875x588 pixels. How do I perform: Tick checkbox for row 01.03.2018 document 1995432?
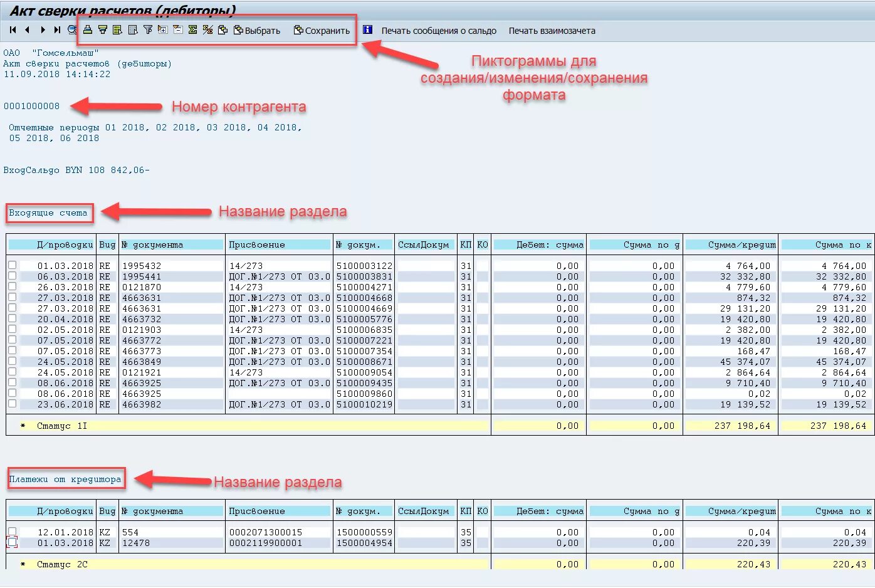pos(12,265)
